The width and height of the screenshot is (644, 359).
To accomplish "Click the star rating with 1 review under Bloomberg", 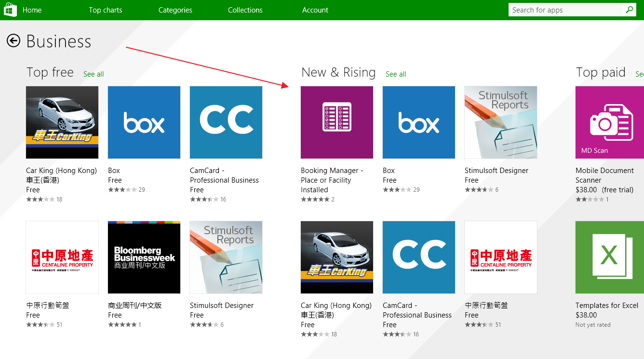I will tap(124, 325).
